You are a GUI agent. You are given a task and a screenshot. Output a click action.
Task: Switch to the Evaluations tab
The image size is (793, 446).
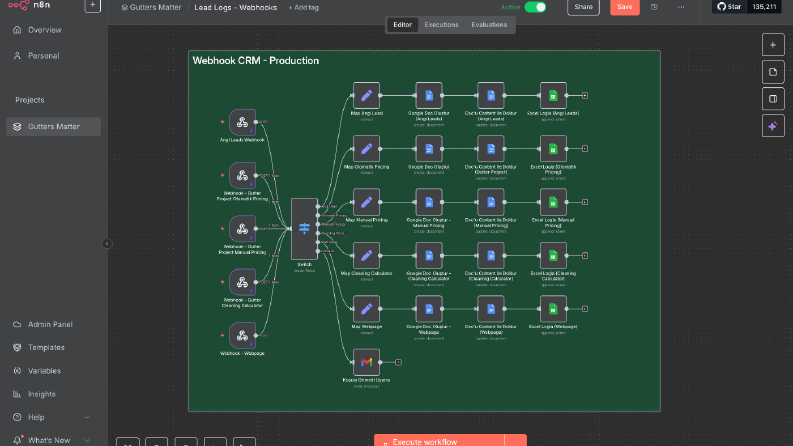pos(489,25)
